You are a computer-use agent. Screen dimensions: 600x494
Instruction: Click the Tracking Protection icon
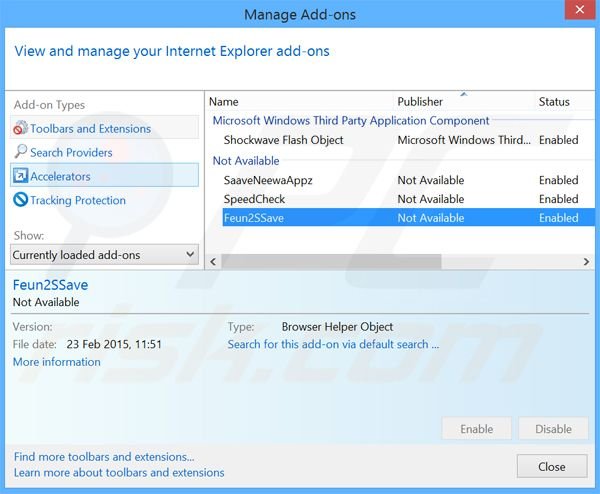20,201
